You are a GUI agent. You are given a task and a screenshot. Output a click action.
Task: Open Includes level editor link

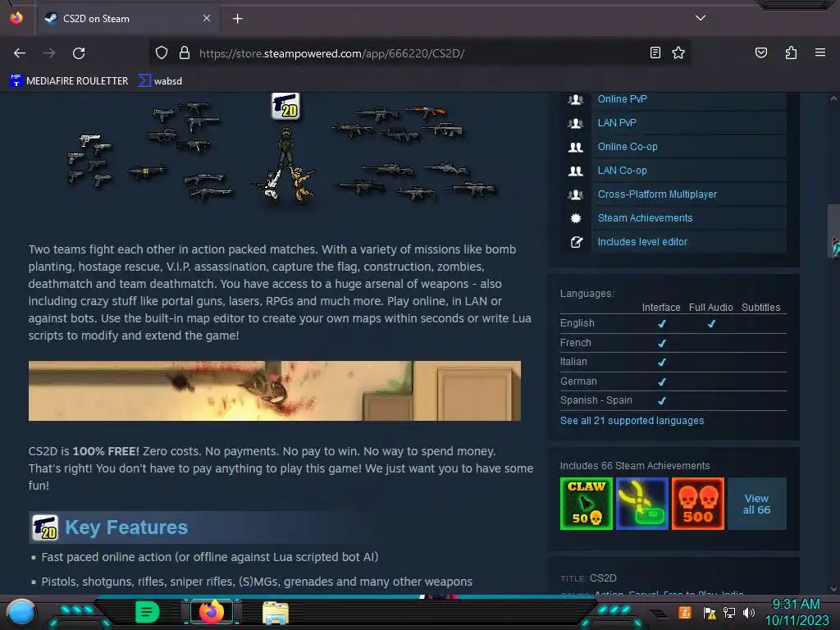(642, 242)
